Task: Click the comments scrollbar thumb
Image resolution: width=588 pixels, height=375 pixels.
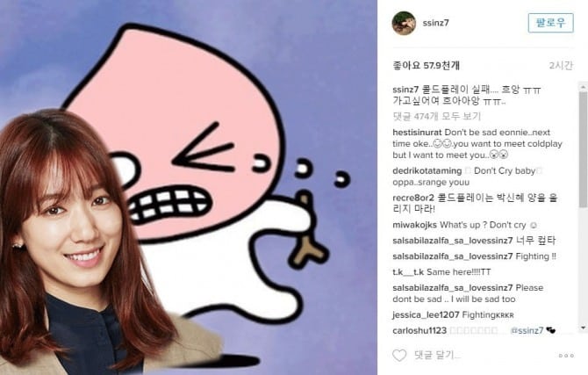Action: coord(583,149)
